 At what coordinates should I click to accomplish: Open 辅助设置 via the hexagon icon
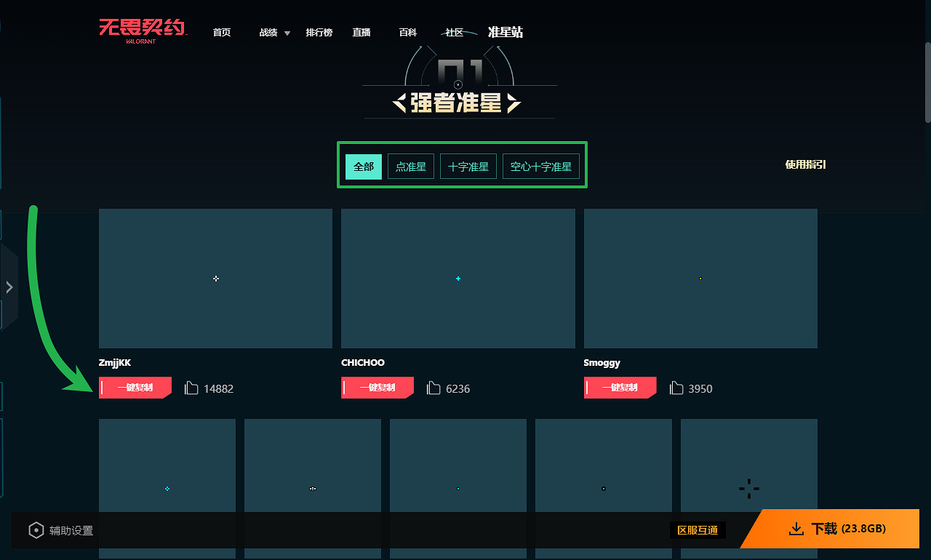point(36,530)
